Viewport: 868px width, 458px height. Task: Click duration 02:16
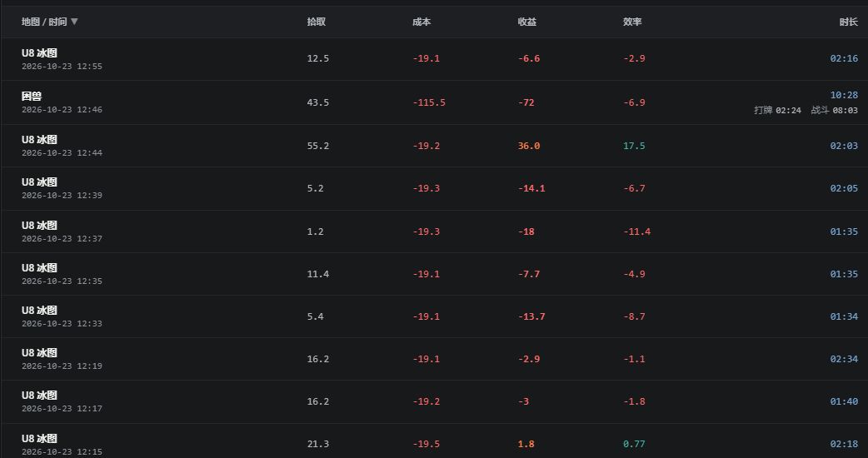point(844,58)
